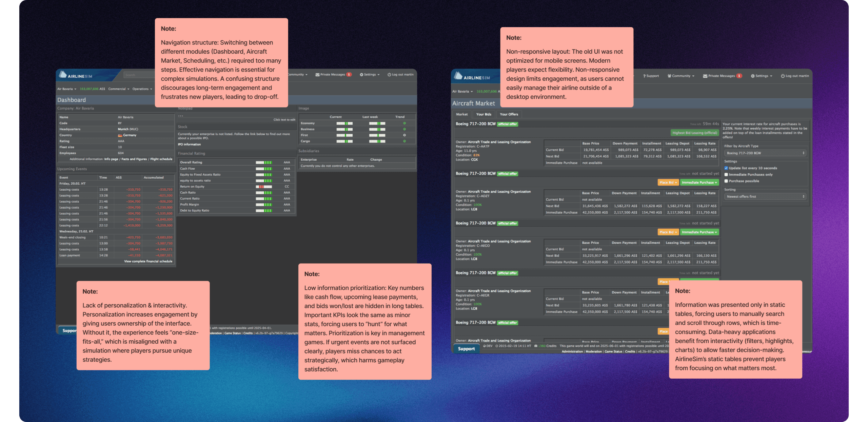Image resolution: width=868 pixels, height=422 pixels.
Task: Click the '19,781,454 AS$' current bid cell
Action: [596, 150]
